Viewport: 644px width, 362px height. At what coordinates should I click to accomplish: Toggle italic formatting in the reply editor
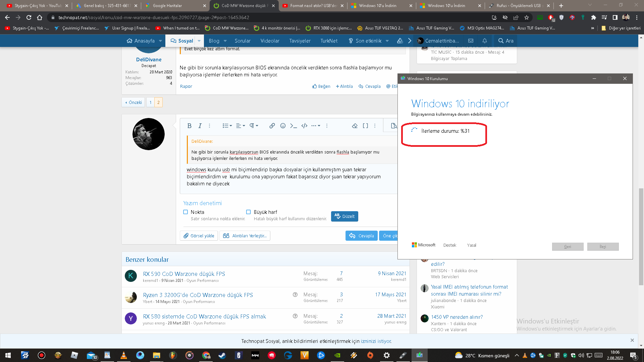tap(200, 126)
